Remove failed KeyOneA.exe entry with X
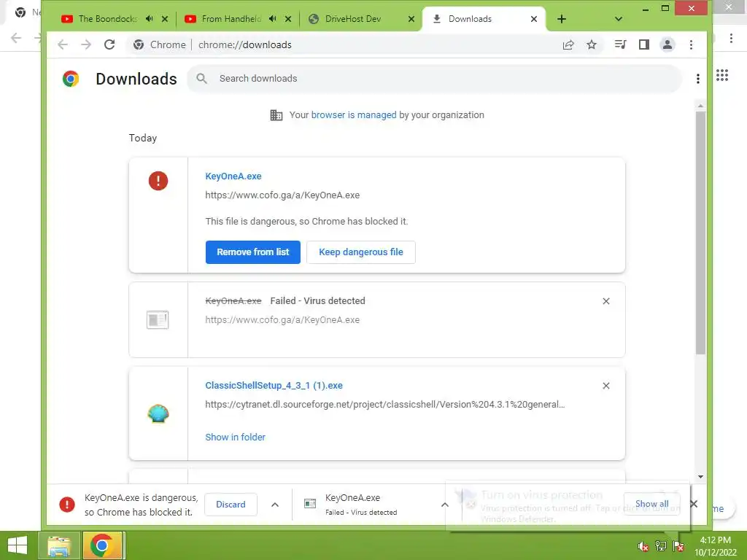 coord(606,301)
